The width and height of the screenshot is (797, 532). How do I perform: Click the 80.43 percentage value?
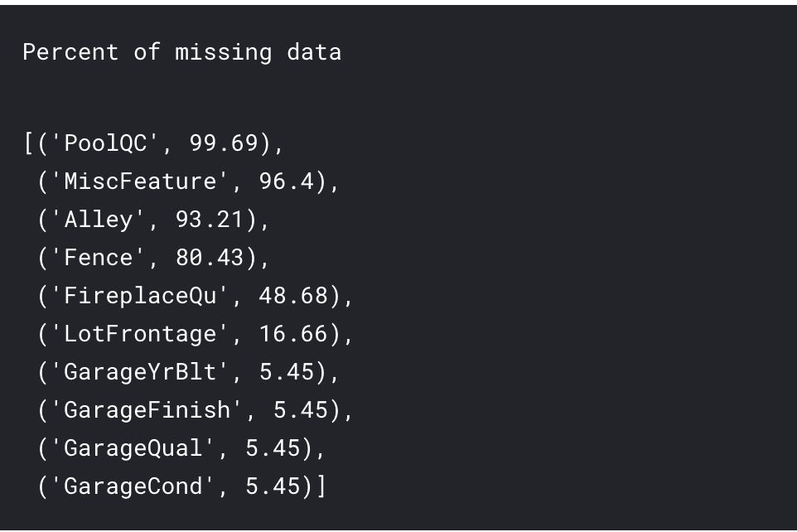tap(210, 258)
